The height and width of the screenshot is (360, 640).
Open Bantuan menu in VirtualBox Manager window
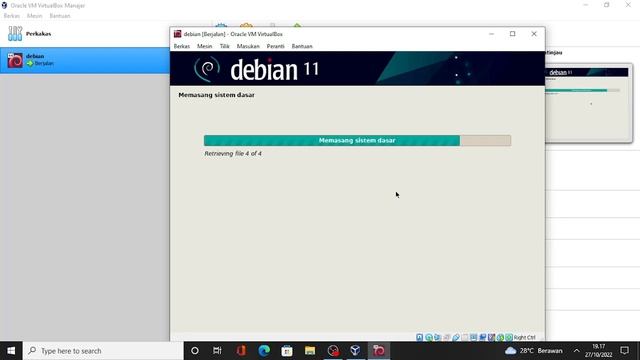[60, 16]
